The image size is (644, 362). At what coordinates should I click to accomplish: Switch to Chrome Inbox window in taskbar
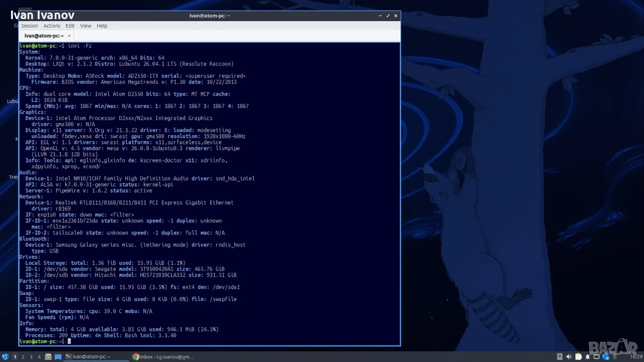click(x=163, y=357)
